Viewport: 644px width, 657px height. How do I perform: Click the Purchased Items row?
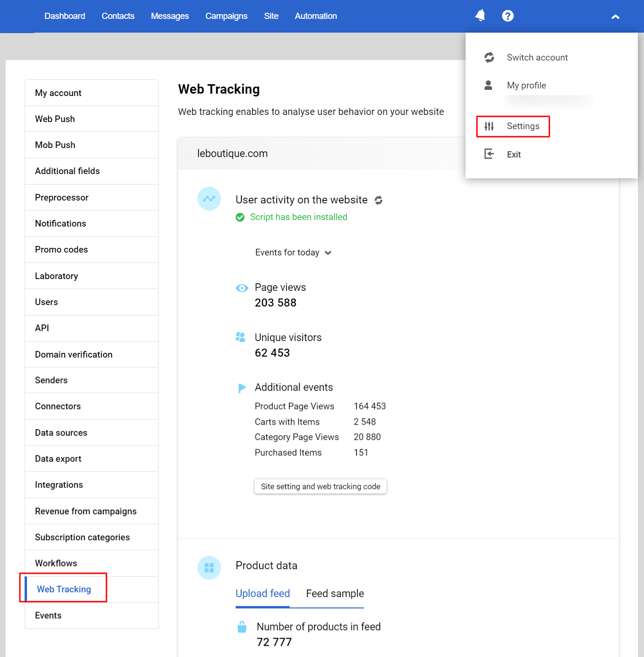click(311, 453)
